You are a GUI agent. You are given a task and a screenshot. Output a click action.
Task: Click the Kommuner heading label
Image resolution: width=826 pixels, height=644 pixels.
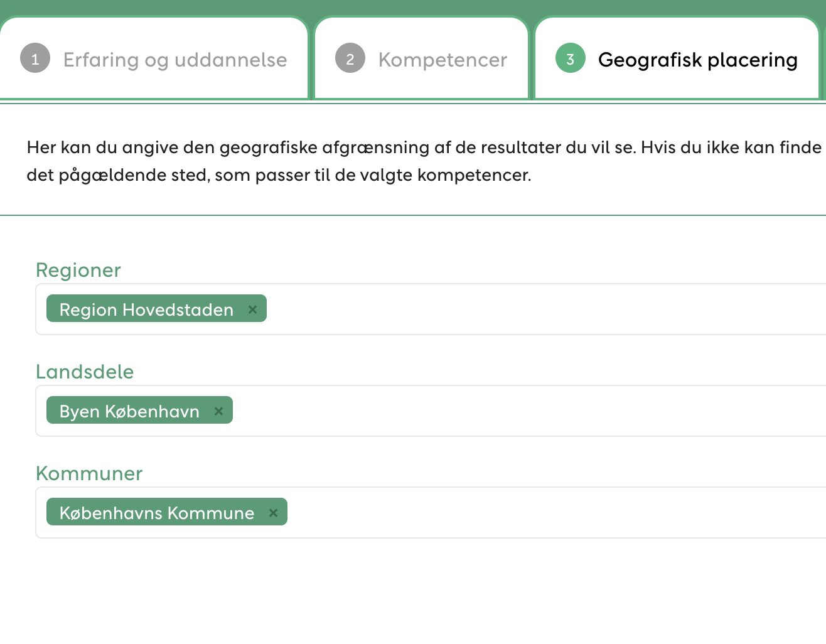(89, 473)
